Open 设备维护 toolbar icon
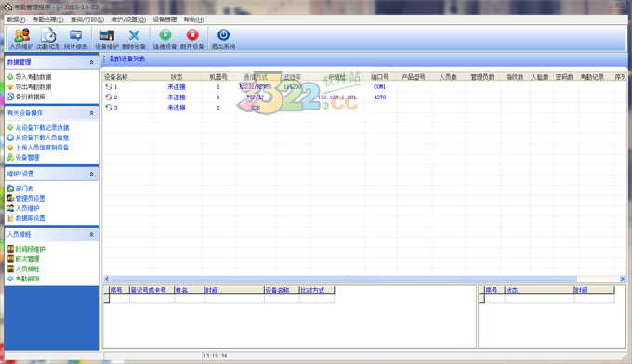Viewport: 632px width, 364px height. [x=107, y=39]
